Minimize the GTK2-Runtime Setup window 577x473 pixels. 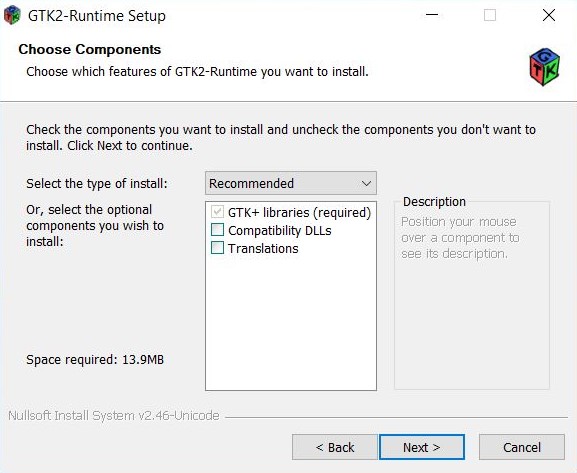[x=432, y=15]
